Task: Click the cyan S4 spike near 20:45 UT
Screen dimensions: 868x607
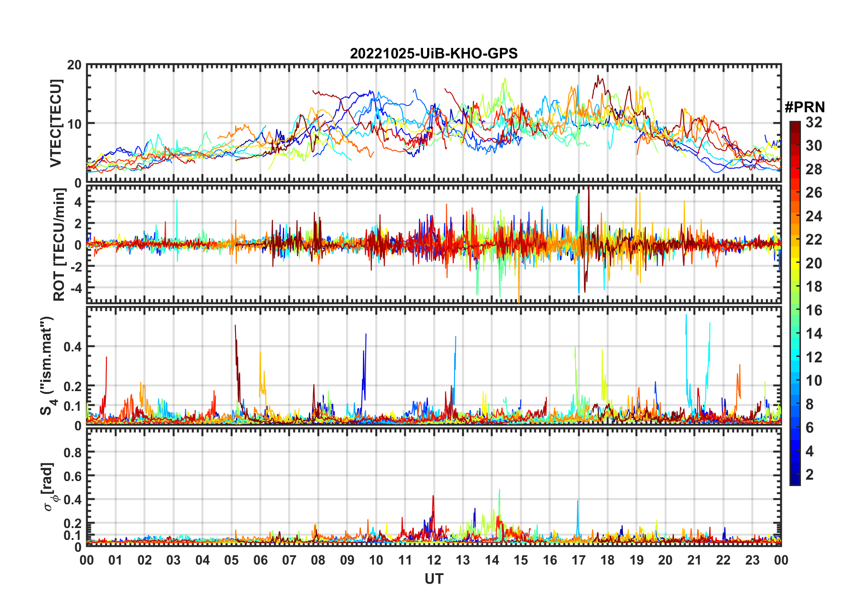Action: point(687,356)
